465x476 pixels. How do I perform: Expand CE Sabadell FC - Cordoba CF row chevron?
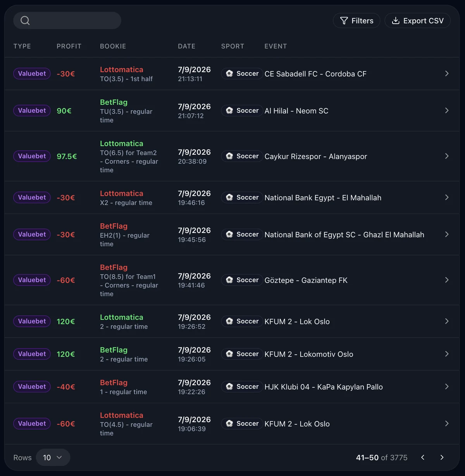coord(447,74)
